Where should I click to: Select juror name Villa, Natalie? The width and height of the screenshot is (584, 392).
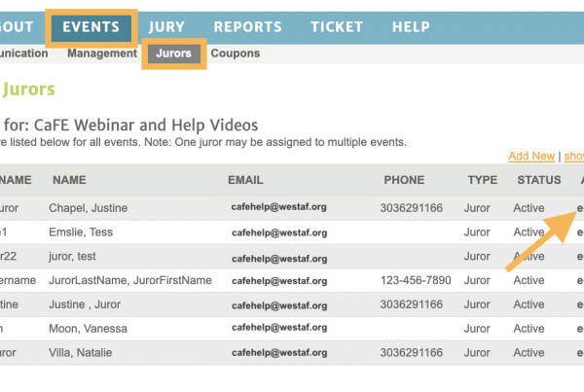(x=81, y=353)
